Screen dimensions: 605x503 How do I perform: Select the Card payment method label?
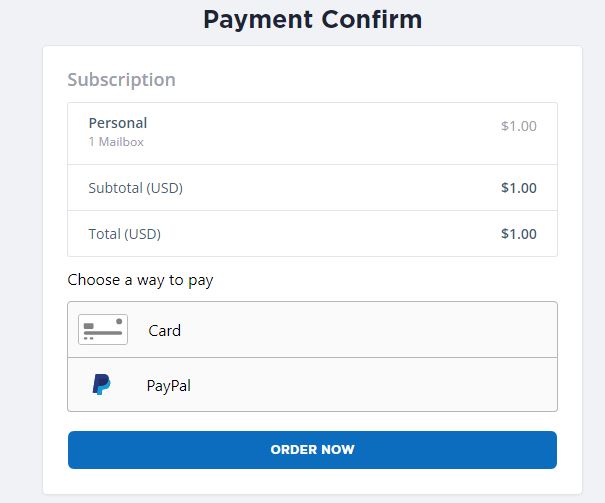[164, 330]
